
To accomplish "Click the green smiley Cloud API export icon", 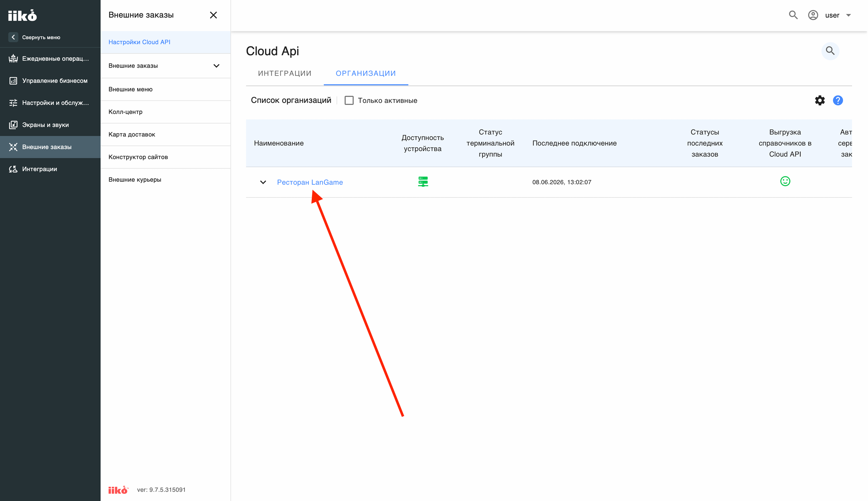I will point(785,181).
